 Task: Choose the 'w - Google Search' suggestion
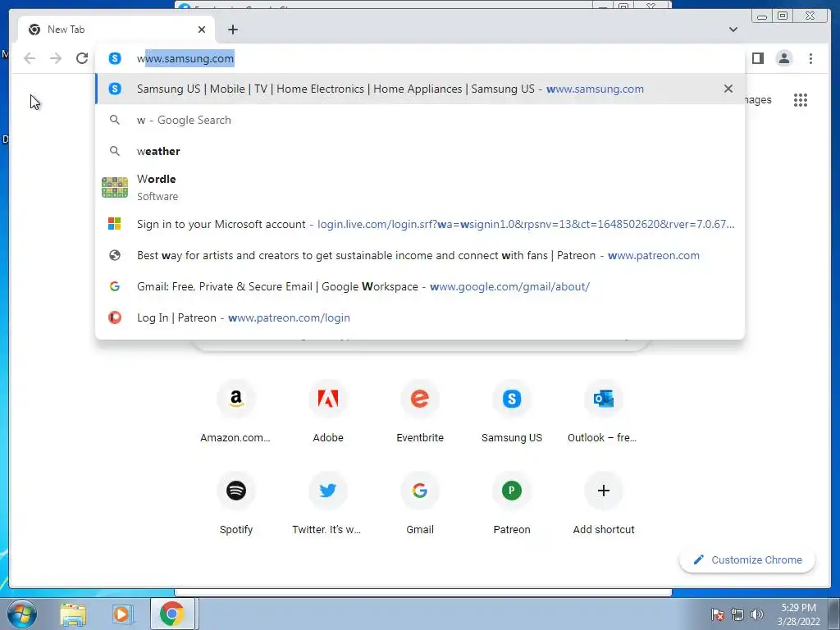420,120
